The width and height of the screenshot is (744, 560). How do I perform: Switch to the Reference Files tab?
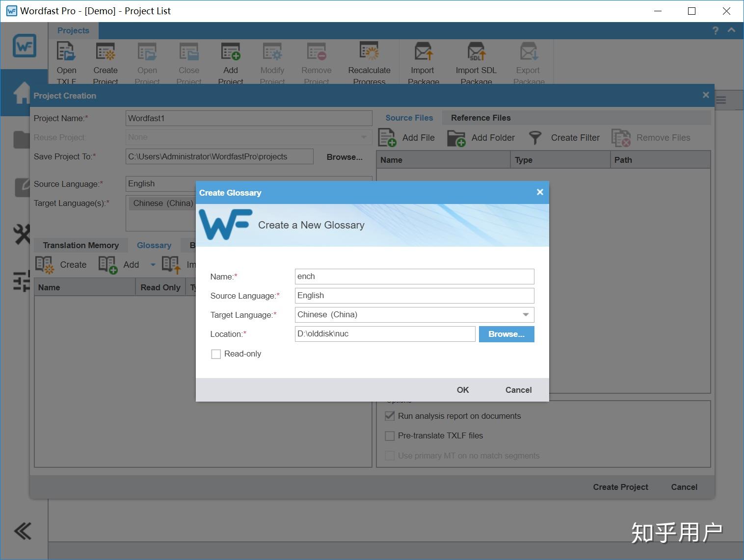480,118
